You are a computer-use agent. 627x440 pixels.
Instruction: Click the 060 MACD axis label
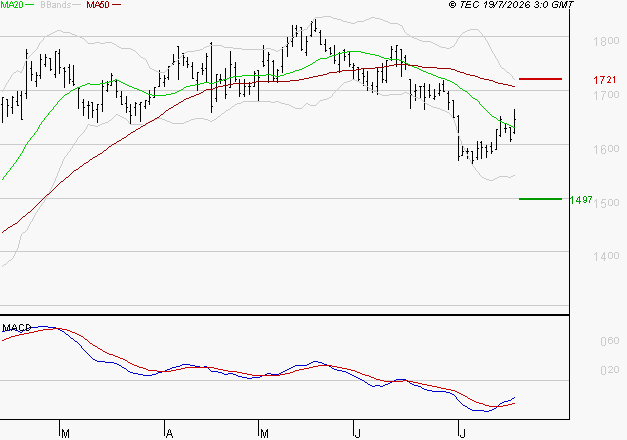610,341
